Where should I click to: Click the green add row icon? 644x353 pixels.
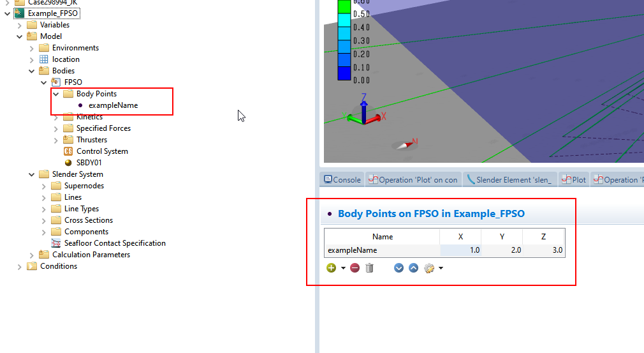coord(331,268)
